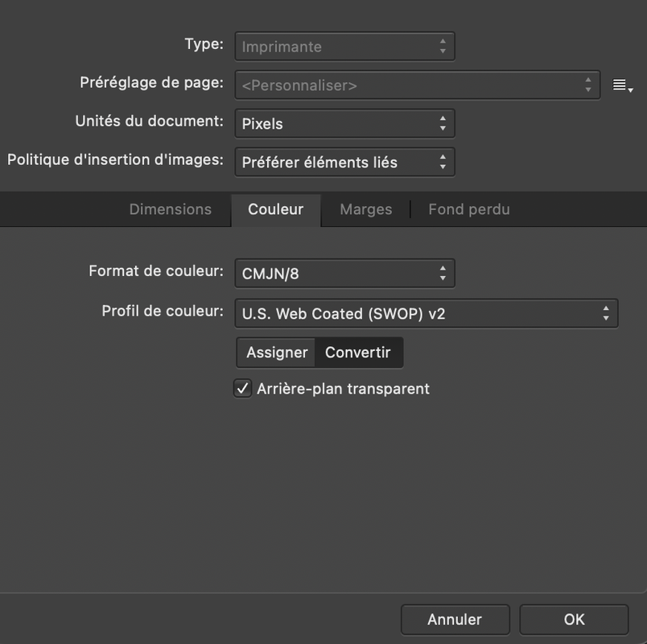Open the U.S. Web Coated profile dropdown
This screenshot has width=647, height=644.
tap(427, 313)
